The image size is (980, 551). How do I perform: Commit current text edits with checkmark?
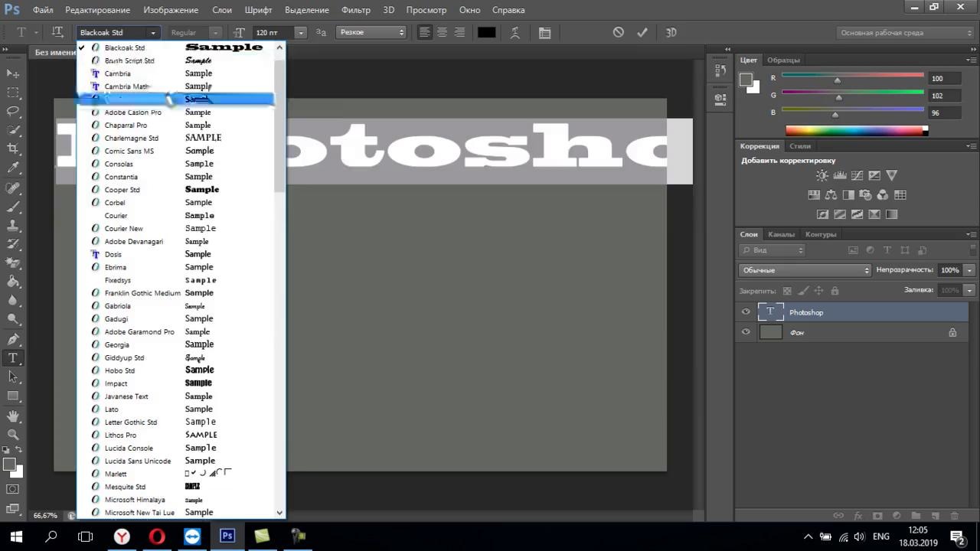point(642,32)
